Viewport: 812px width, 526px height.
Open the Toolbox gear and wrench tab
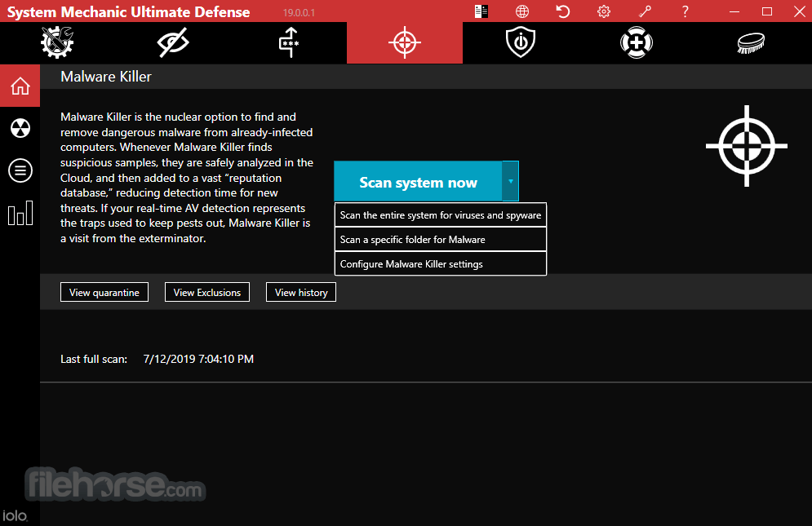tap(57, 42)
